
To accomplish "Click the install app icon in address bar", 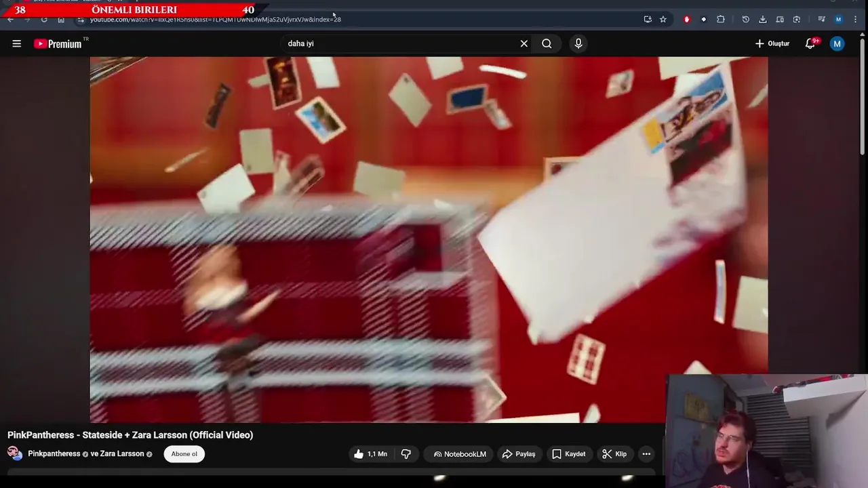I will tap(648, 20).
